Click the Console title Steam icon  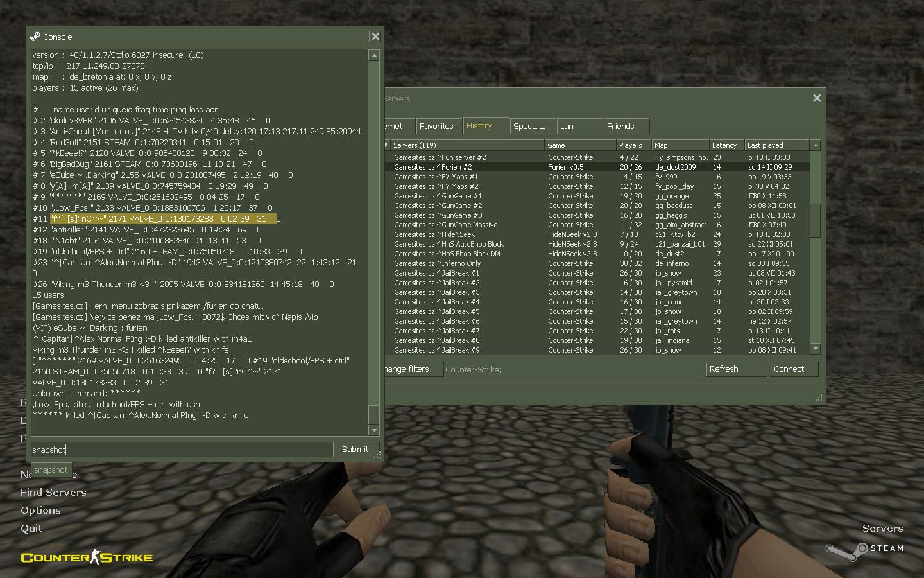(35, 37)
